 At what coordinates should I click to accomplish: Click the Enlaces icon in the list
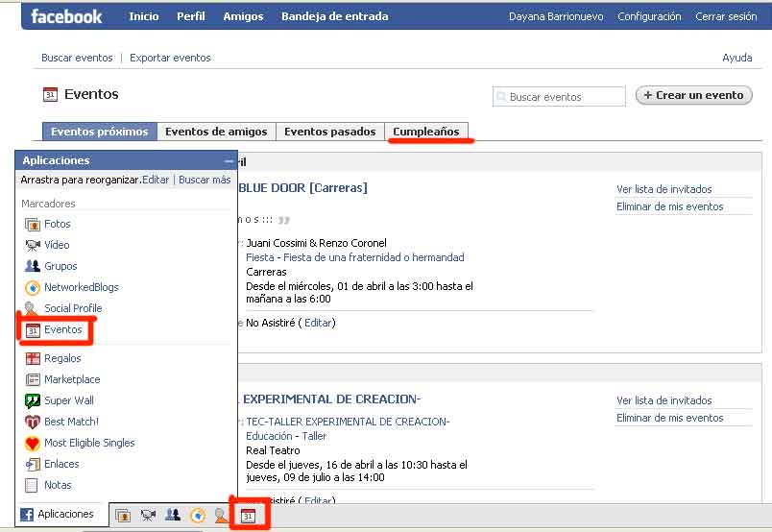(x=33, y=465)
